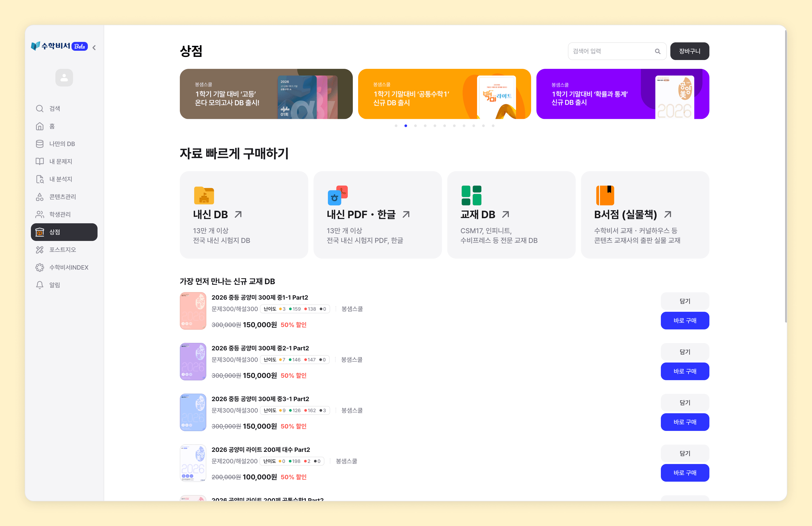Click the B서점 orange book icon

click(x=605, y=195)
